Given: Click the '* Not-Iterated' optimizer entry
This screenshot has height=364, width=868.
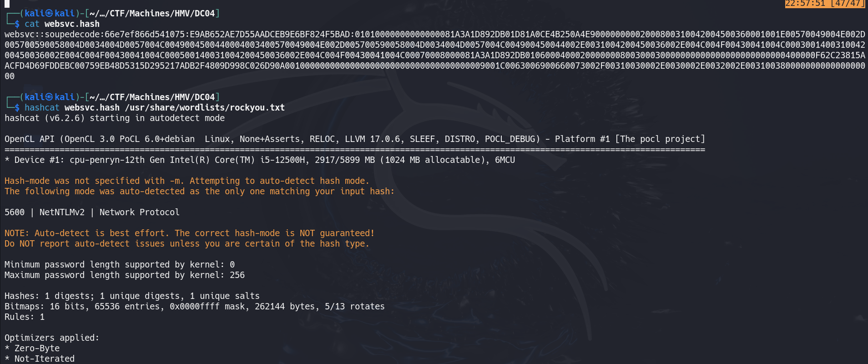Looking at the screenshot, I should point(40,359).
